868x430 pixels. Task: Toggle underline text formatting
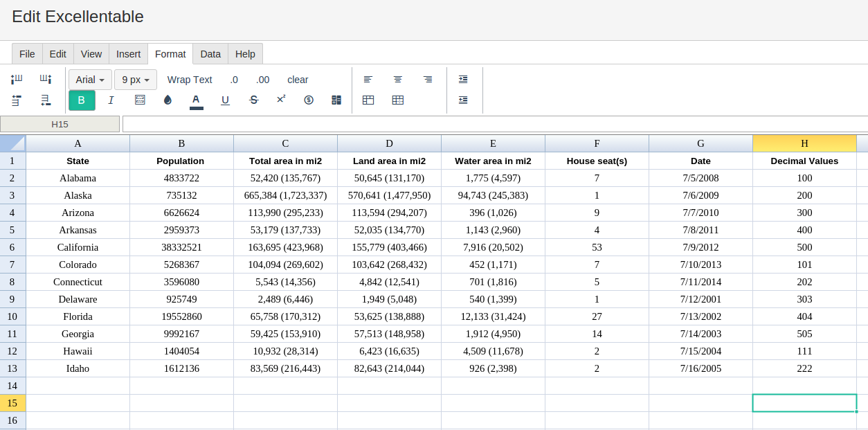tap(225, 100)
